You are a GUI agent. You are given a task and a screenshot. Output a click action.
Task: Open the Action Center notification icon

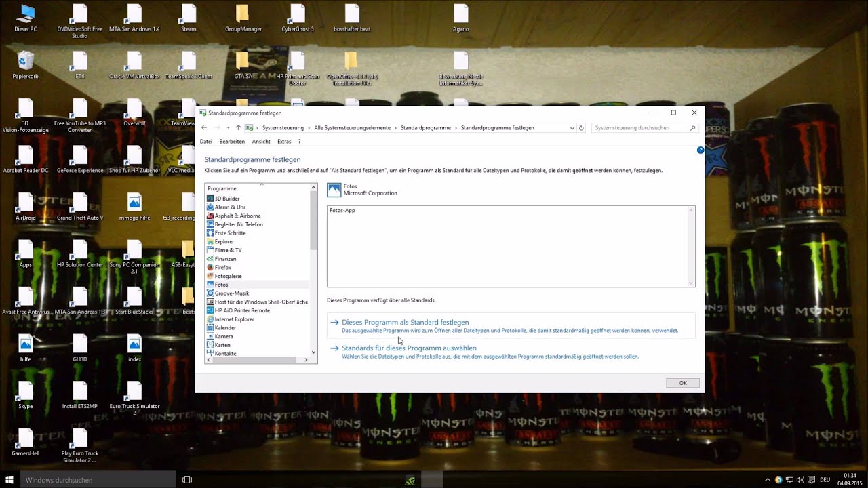[x=812, y=480]
